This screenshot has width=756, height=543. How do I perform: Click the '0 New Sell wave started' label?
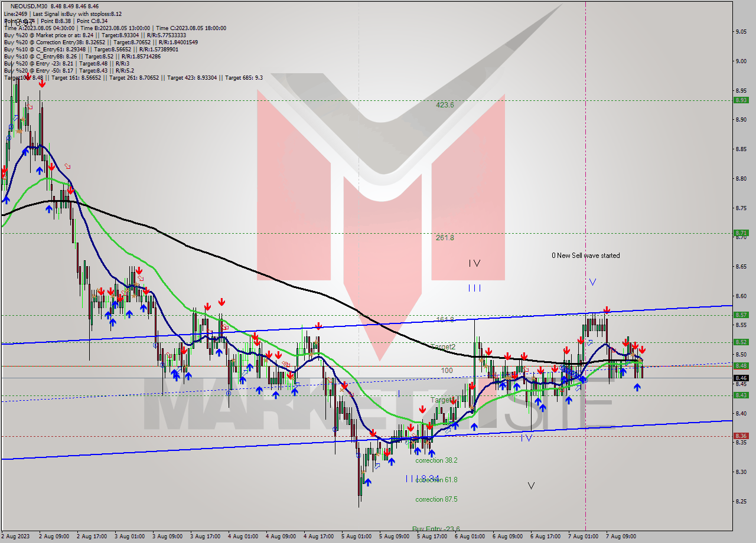pyautogui.click(x=586, y=256)
